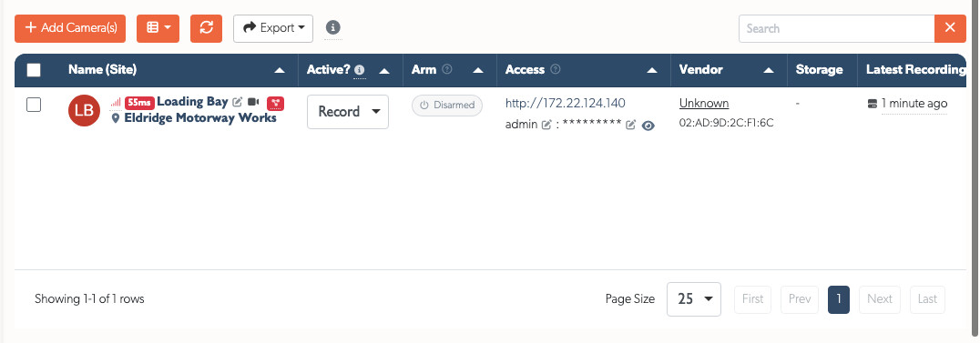
Task: Click the 55ms latency badge
Action: (x=139, y=103)
